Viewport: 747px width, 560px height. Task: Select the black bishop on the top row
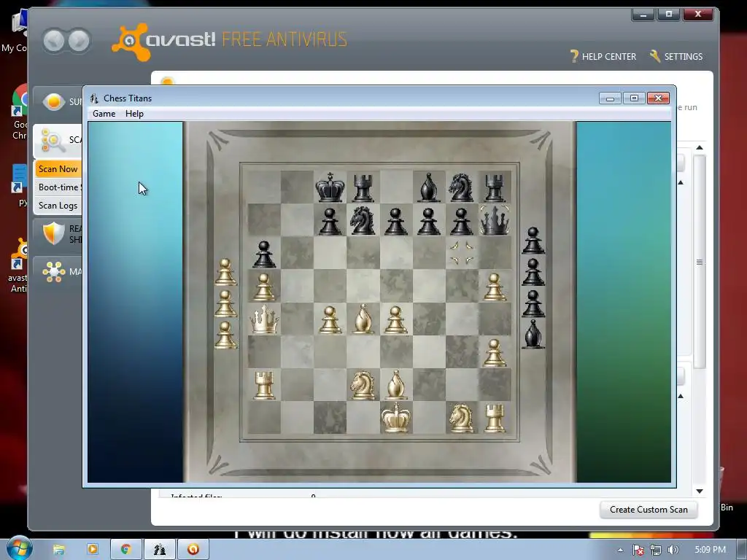coord(428,187)
